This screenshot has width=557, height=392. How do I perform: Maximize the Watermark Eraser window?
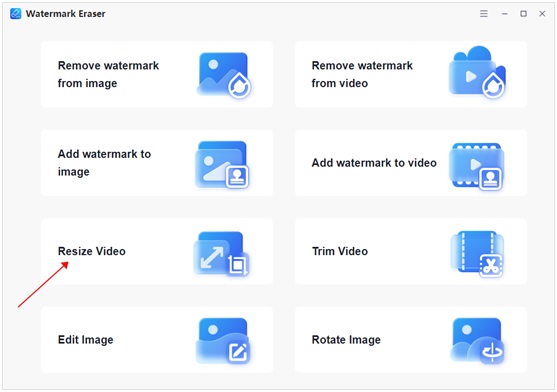click(x=523, y=13)
